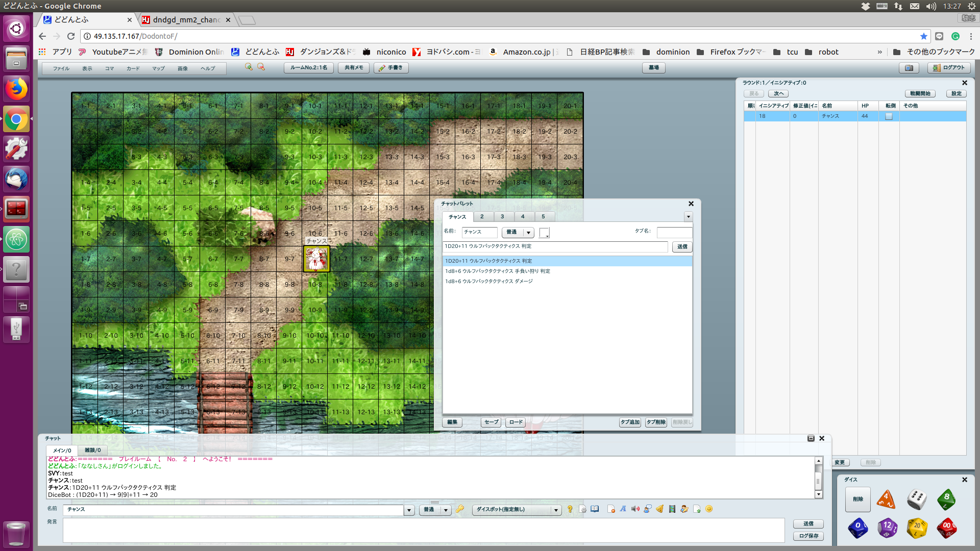Click the zoom-in magnifier icon in toolbar

point(249,67)
